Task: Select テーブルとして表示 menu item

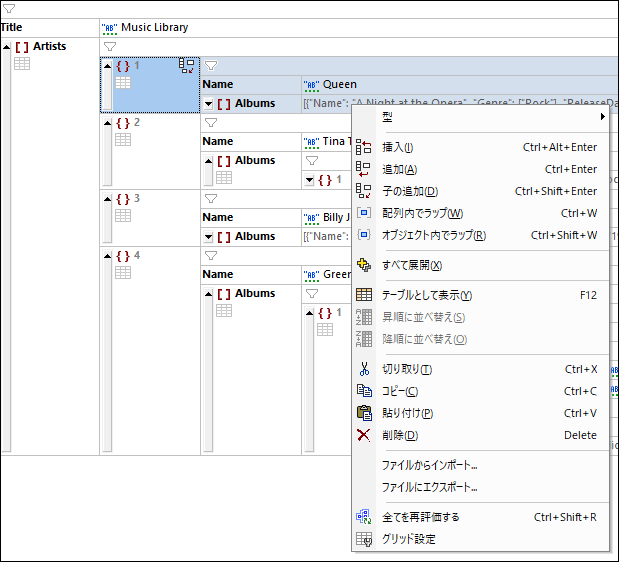Action: coord(426,295)
